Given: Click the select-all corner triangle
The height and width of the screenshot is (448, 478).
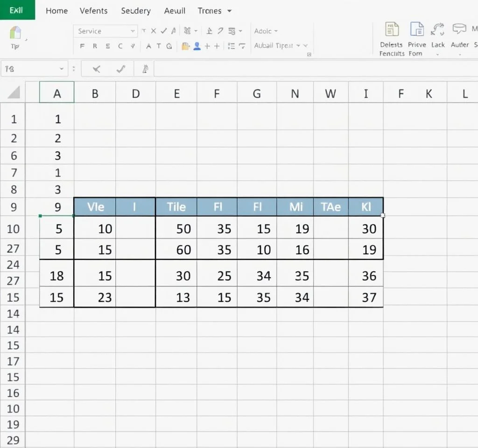Looking at the screenshot, I should [x=14, y=92].
